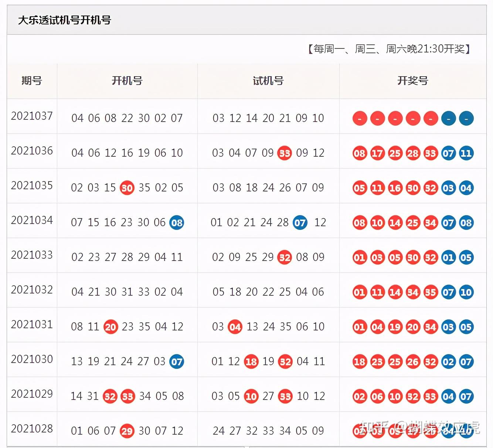The height and width of the screenshot is (448, 493).
Task: Select blue ball 07 in 2021030 开机号 cell
Action: coord(177,362)
